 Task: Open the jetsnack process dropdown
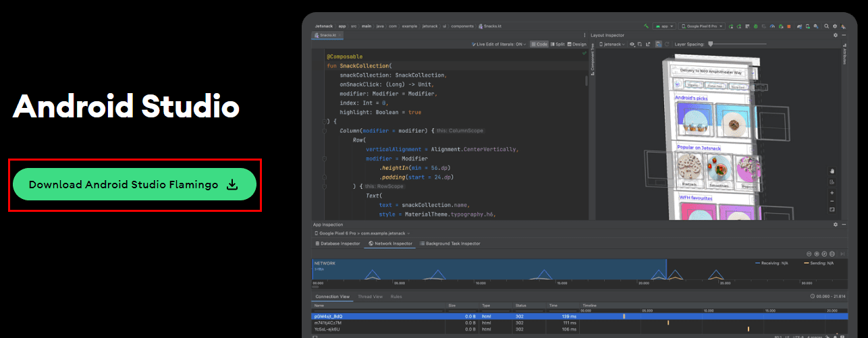tap(612, 44)
